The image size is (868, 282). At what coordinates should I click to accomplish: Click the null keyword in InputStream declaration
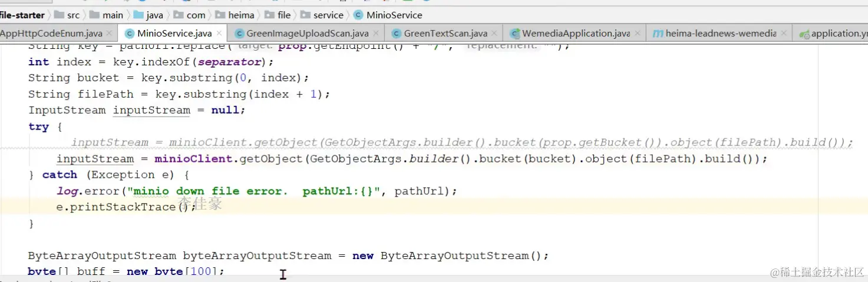pos(225,110)
